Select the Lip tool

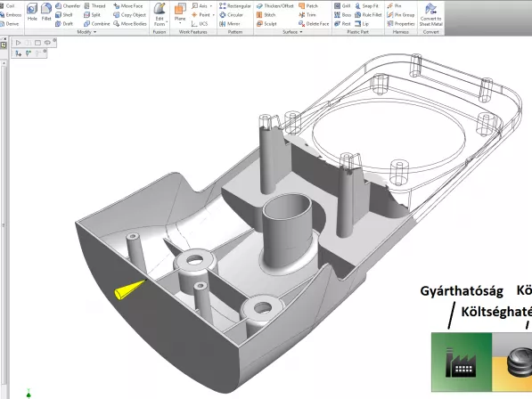(x=362, y=24)
